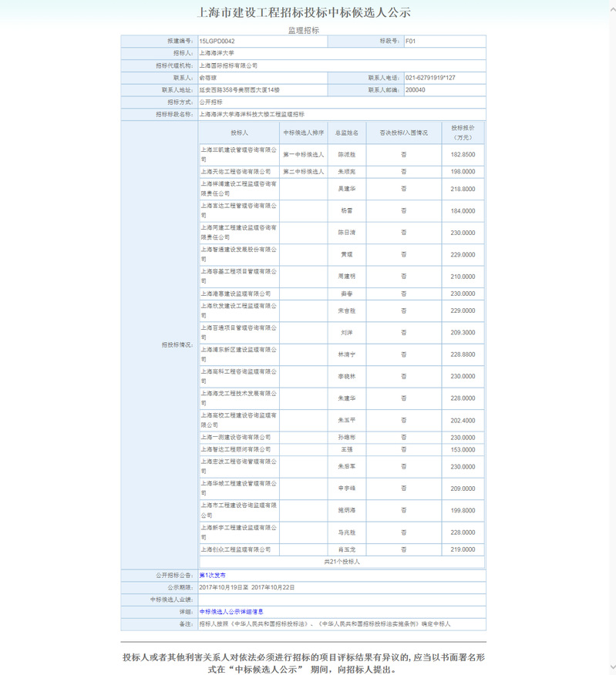Select the F01 section number value
Image resolution: width=616 pixels, height=675 pixels.
point(410,42)
